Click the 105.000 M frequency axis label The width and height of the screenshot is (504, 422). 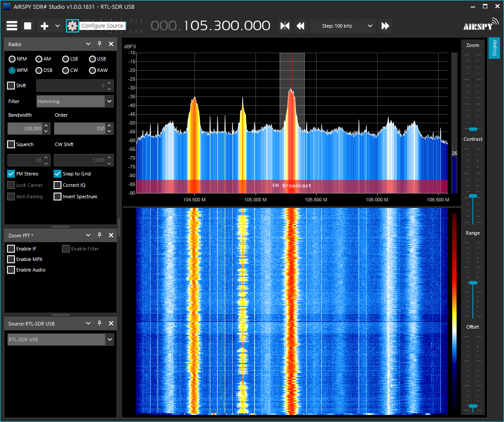click(x=255, y=200)
